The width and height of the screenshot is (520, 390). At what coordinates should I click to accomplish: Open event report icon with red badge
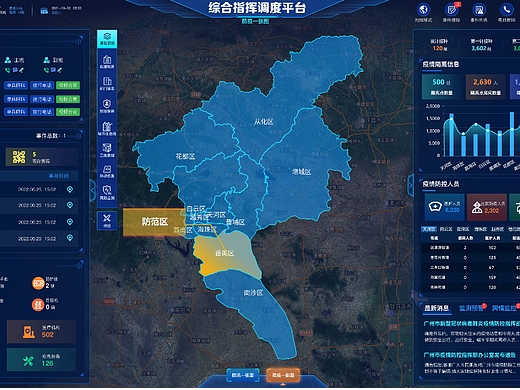452,10
